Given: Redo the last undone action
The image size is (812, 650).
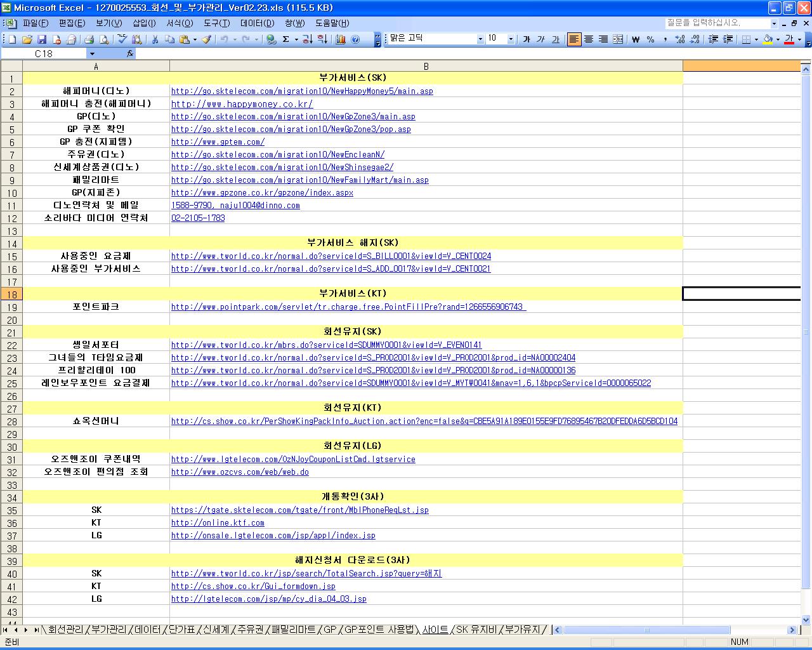Looking at the screenshot, I should pyautogui.click(x=246, y=39).
